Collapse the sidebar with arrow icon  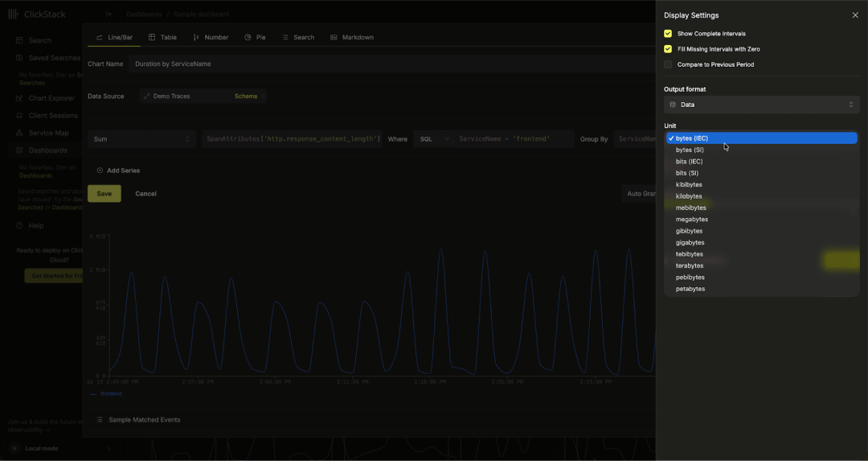[109, 14]
